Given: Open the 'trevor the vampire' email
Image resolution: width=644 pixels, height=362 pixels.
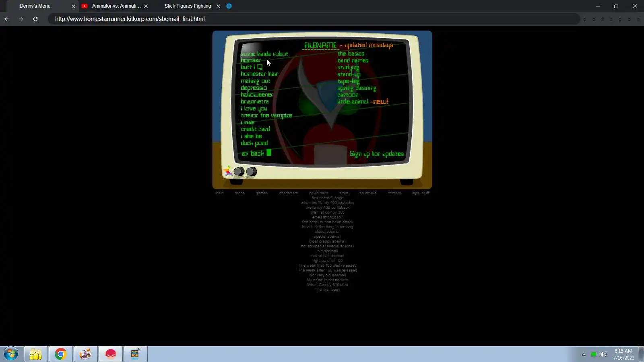Looking at the screenshot, I should coord(266,115).
